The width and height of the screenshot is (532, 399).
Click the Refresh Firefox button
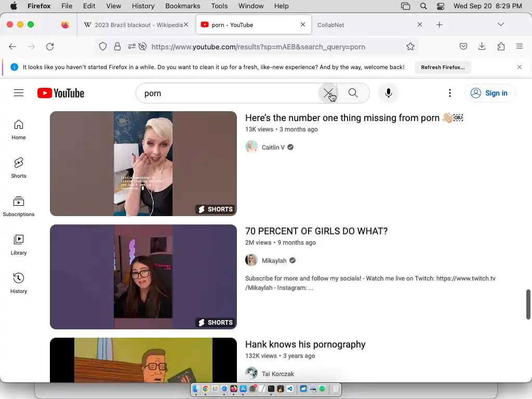[443, 67]
